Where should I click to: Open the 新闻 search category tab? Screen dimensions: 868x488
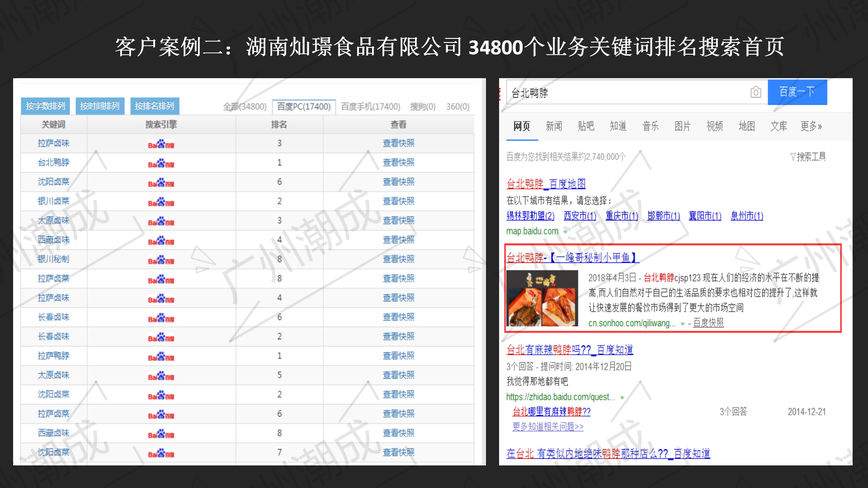(553, 126)
